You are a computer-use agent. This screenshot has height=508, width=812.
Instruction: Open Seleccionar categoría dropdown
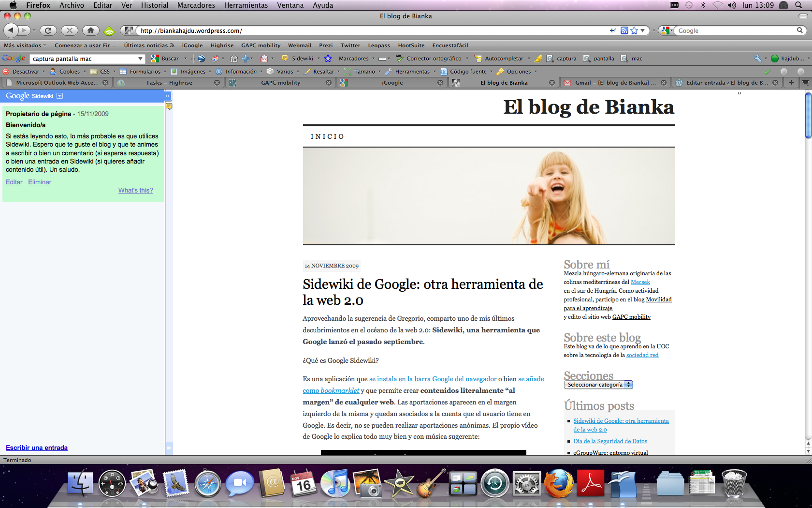pyautogui.click(x=598, y=385)
